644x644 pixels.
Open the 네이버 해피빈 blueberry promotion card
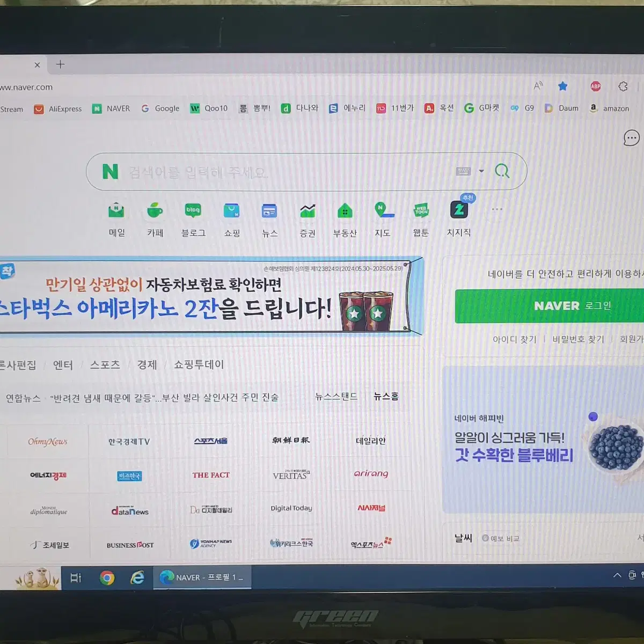543,440
